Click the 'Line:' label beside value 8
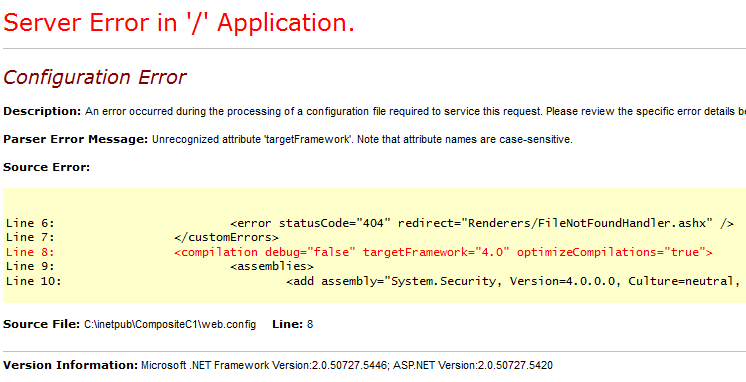The image size is (746, 382). click(287, 324)
